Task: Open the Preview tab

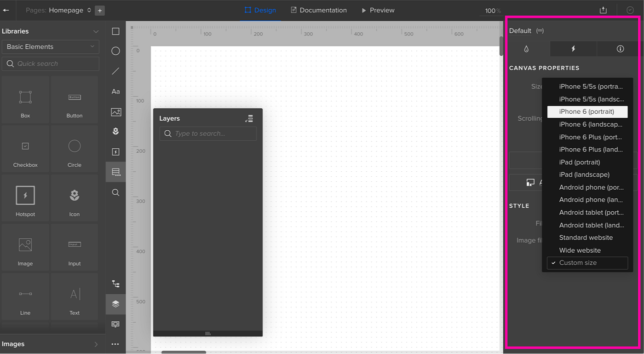Action: [x=378, y=10]
